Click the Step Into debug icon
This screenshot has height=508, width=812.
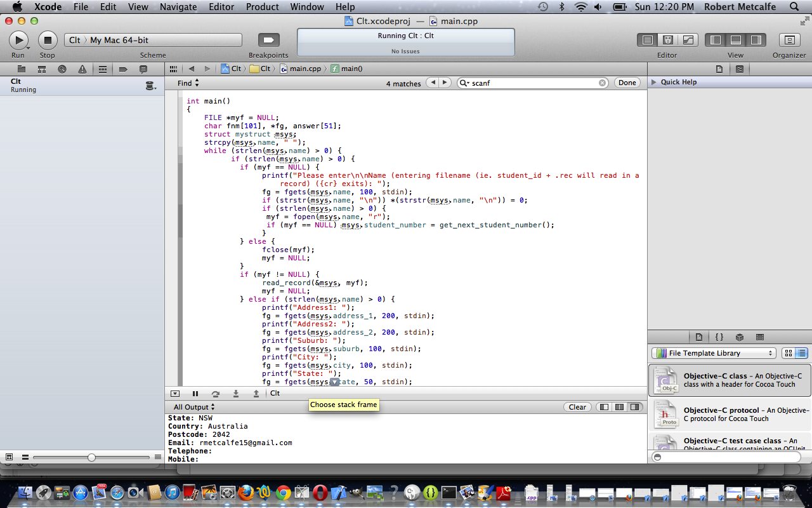click(x=236, y=394)
